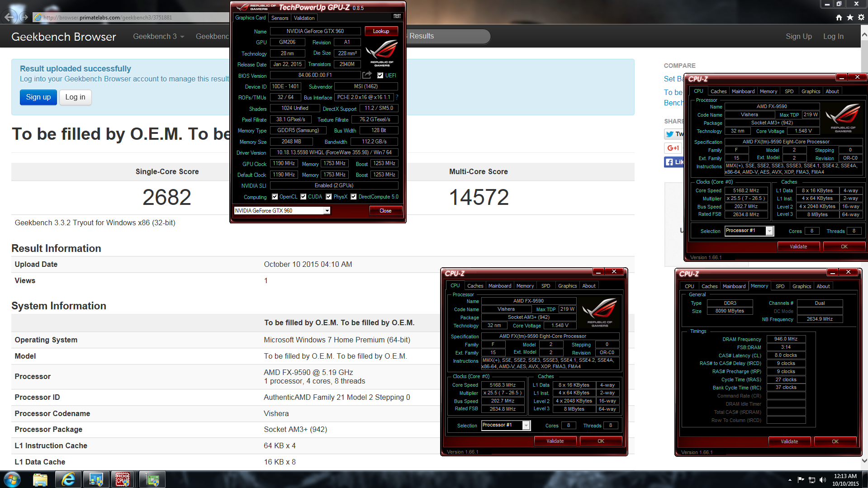Open the browser settings gear icon

tap(861, 17)
